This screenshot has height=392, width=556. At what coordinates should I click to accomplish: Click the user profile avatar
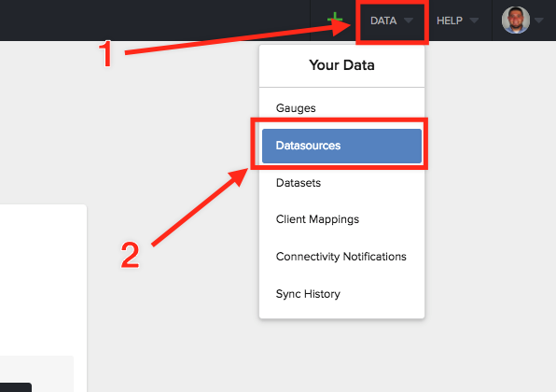pos(516,21)
